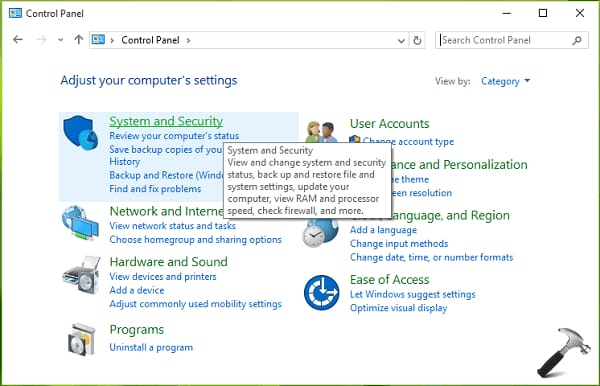Open Change date, time, or number formats

[432, 257]
